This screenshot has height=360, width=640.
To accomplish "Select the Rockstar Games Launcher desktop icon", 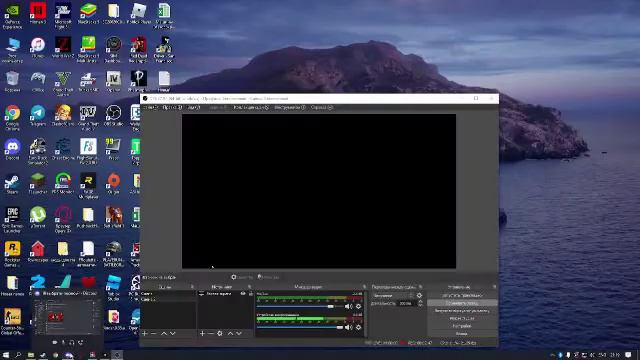I will [12, 254].
